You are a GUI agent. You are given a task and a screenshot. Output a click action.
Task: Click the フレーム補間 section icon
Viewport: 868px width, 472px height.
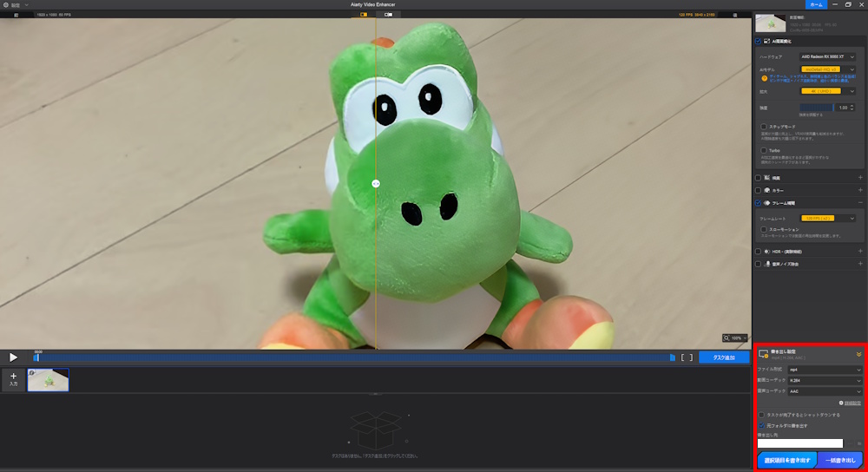(766, 203)
